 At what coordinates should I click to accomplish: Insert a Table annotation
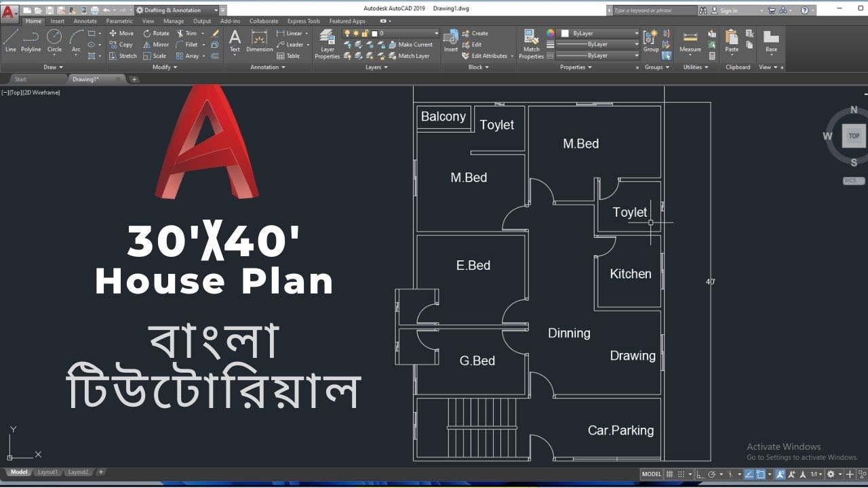pyautogui.click(x=288, y=56)
